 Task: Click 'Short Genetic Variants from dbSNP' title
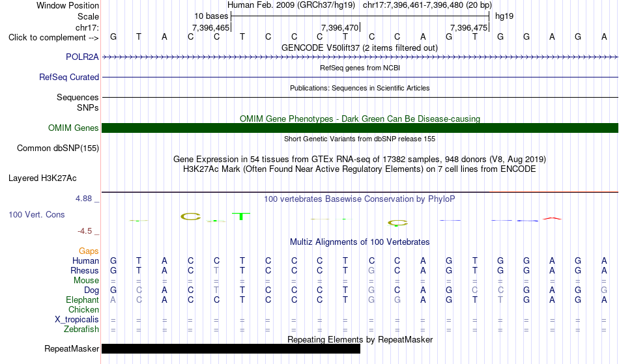(360, 139)
